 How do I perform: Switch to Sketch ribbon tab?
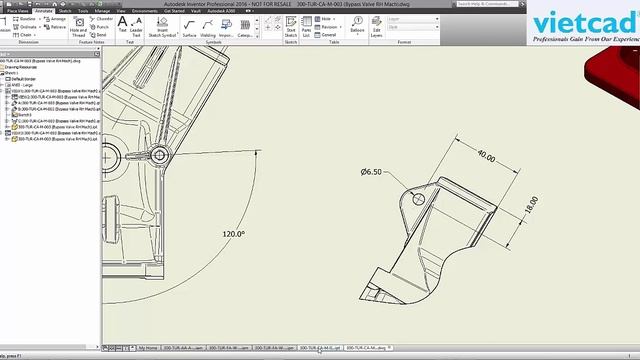click(x=65, y=11)
